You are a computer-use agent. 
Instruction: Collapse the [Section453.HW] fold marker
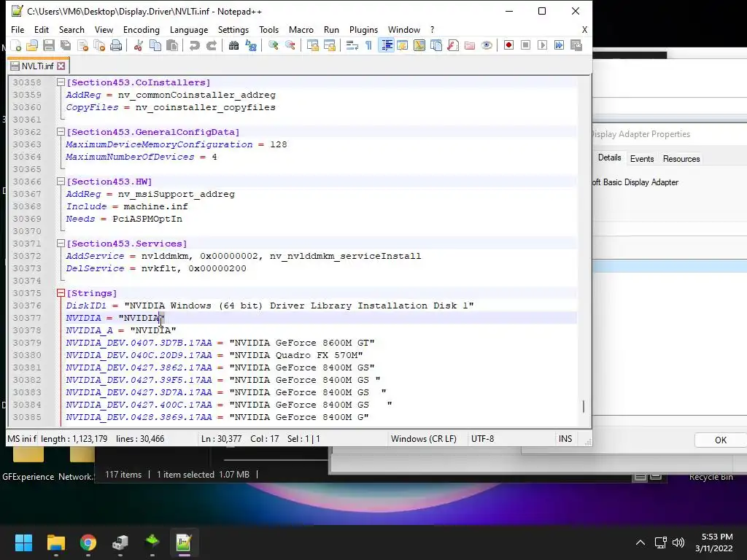(x=61, y=182)
